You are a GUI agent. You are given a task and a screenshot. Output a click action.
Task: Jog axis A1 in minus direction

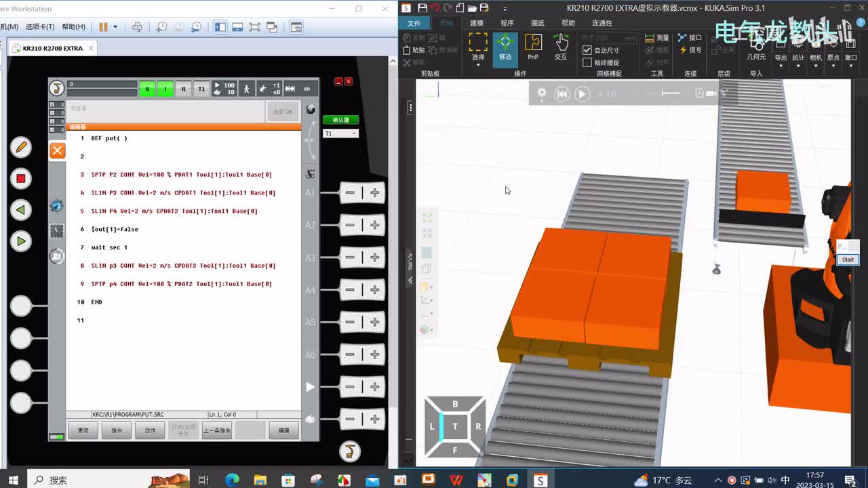350,192
